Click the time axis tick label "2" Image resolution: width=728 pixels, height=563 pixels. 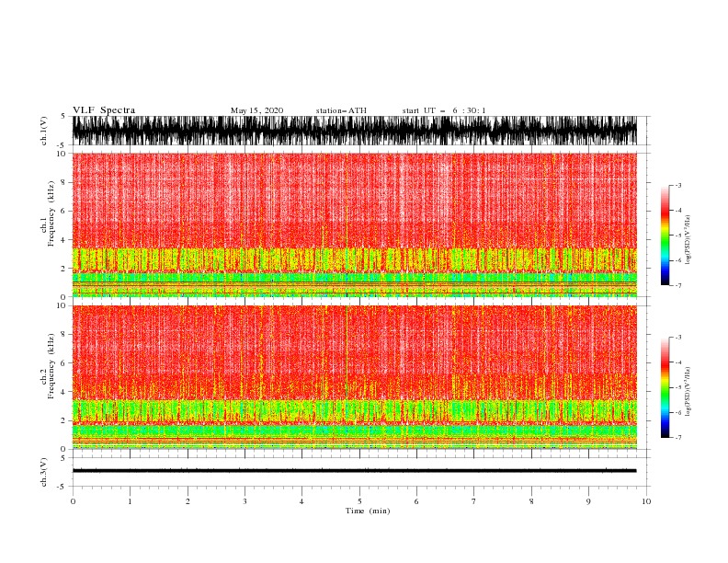click(x=188, y=501)
